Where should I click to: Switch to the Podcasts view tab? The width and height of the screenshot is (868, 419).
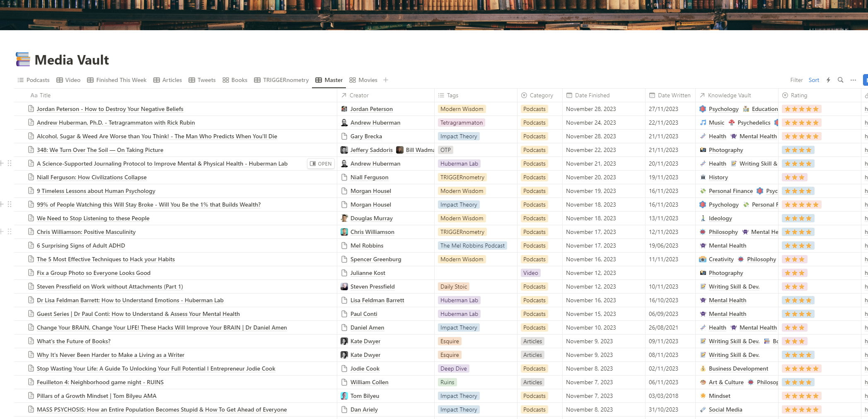[x=34, y=80]
